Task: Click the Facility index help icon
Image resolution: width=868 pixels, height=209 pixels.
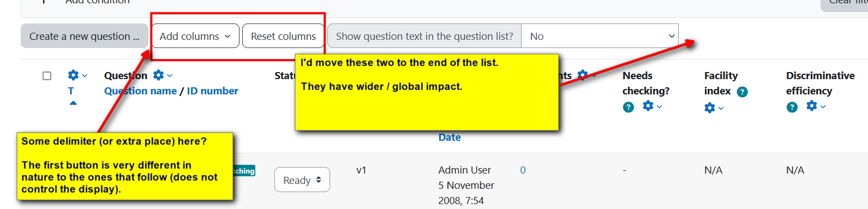Action: (x=742, y=92)
